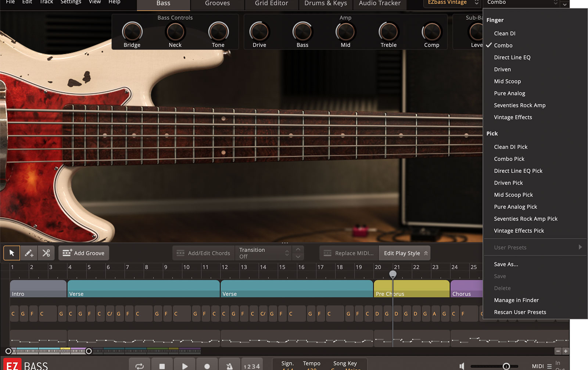Screen dimensions: 588x370
Task: Open the View menu
Action: tap(95, 2)
